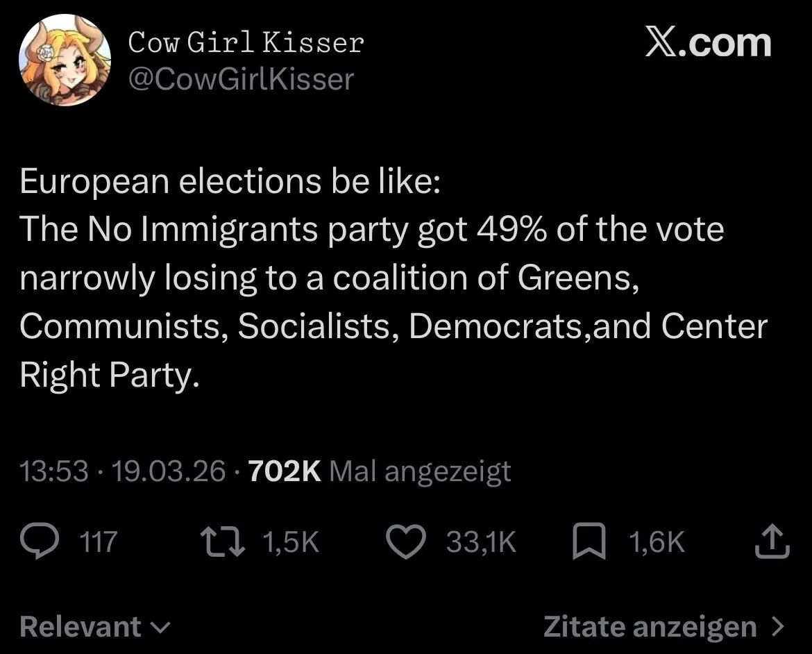Click the repost count 1,5K
The image size is (812, 654).
[x=291, y=542]
